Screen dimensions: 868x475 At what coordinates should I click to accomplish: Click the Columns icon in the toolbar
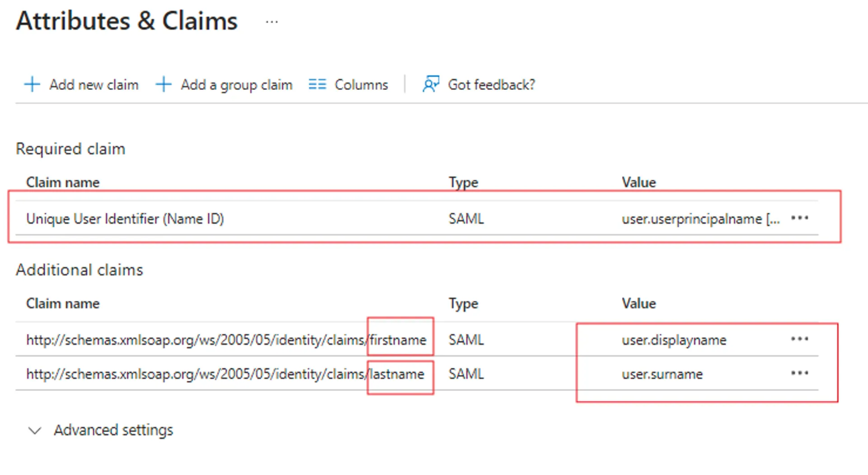pyautogui.click(x=318, y=84)
